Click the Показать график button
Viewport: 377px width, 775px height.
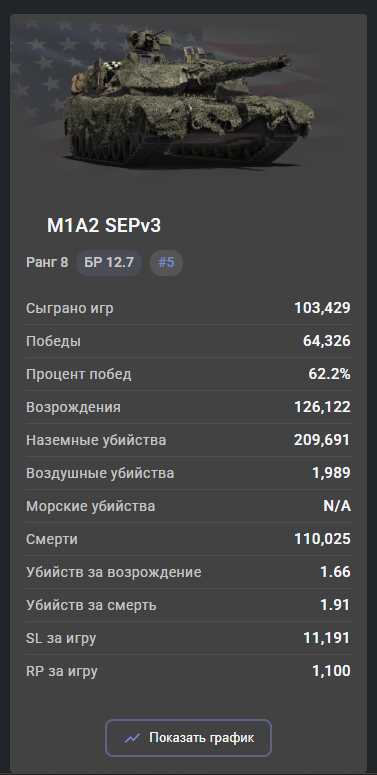click(x=188, y=738)
